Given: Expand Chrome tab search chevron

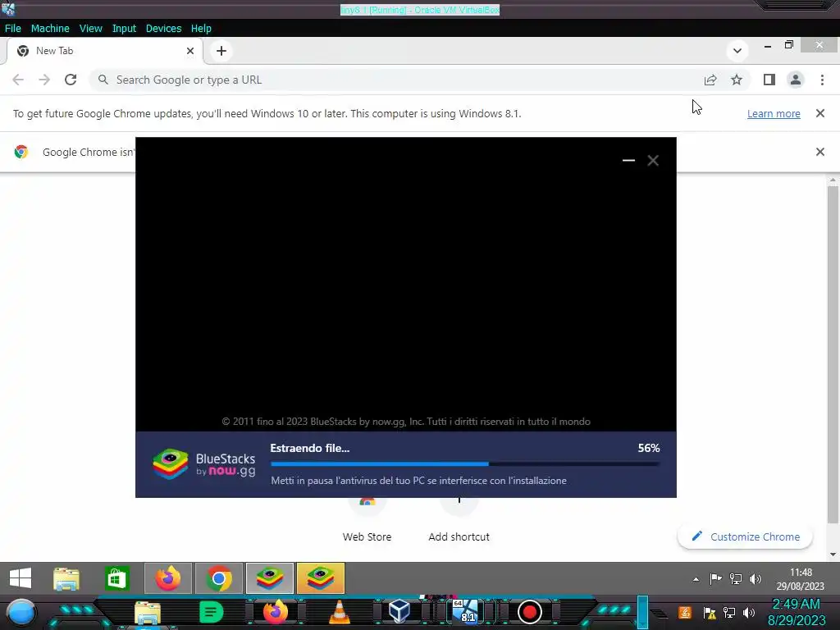Looking at the screenshot, I should pos(737,51).
